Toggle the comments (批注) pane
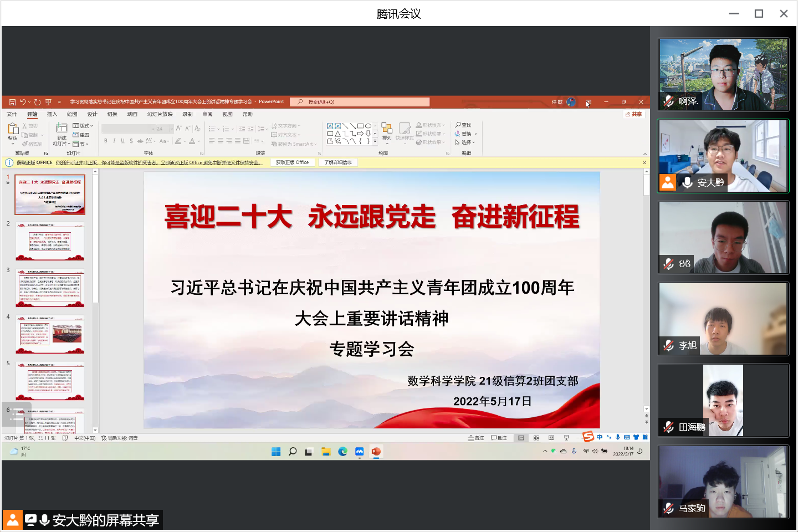The width and height of the screenshot is (798, 532). pyautogui.click(x=499, y=438)
